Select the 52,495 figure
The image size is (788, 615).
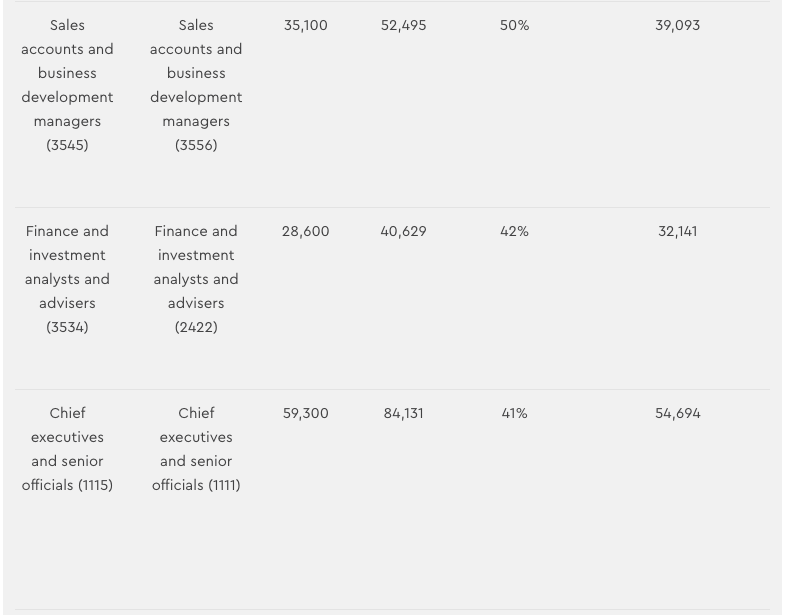point(403,26)
